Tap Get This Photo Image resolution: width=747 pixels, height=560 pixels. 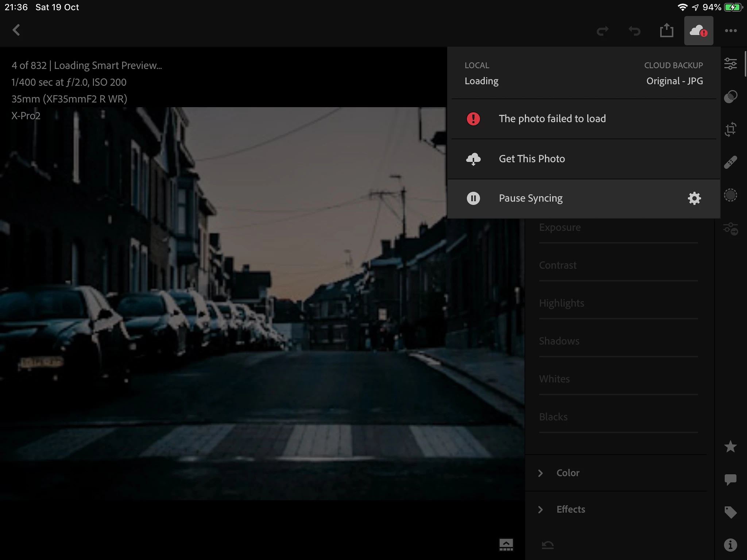click(532, 159)
